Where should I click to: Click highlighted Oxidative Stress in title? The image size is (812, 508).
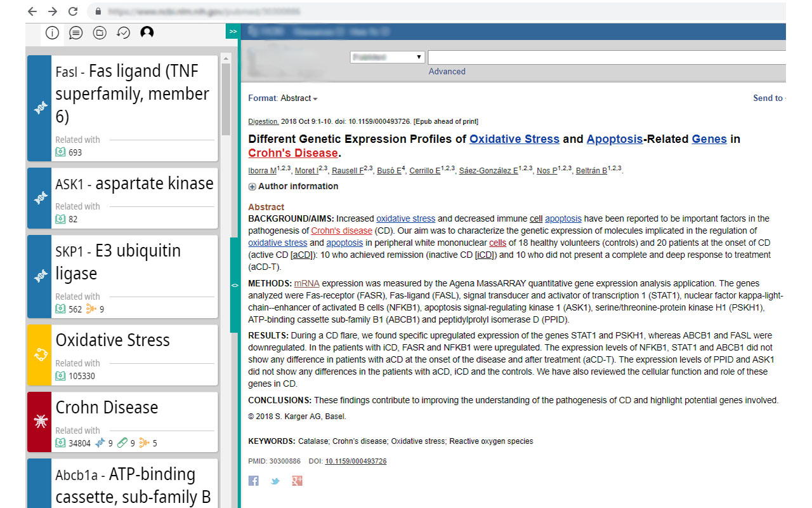[514, 139]
